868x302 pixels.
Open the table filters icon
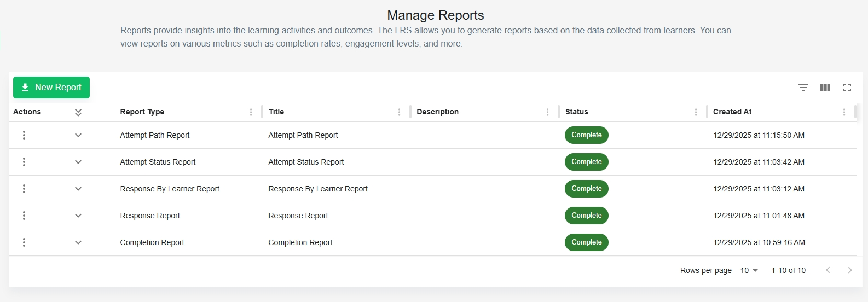click(x=803, y=88)
